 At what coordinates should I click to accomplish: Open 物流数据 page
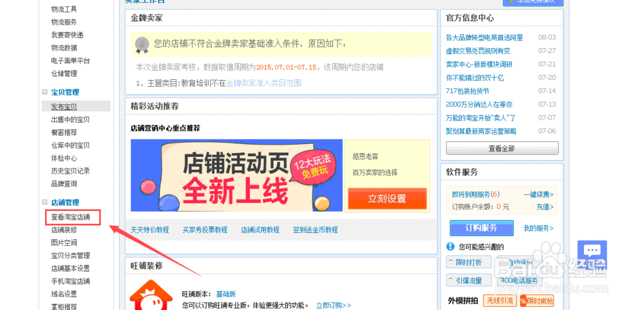coord(64,48)
